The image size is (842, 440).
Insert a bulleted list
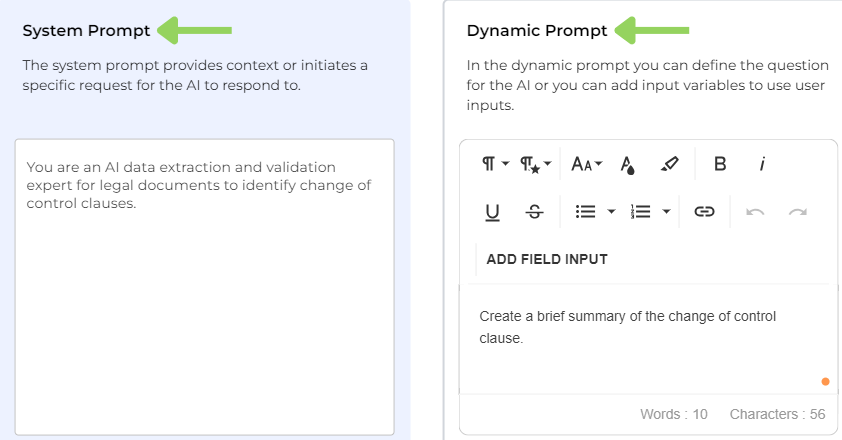pyautogui.click(x=586, y=211)
